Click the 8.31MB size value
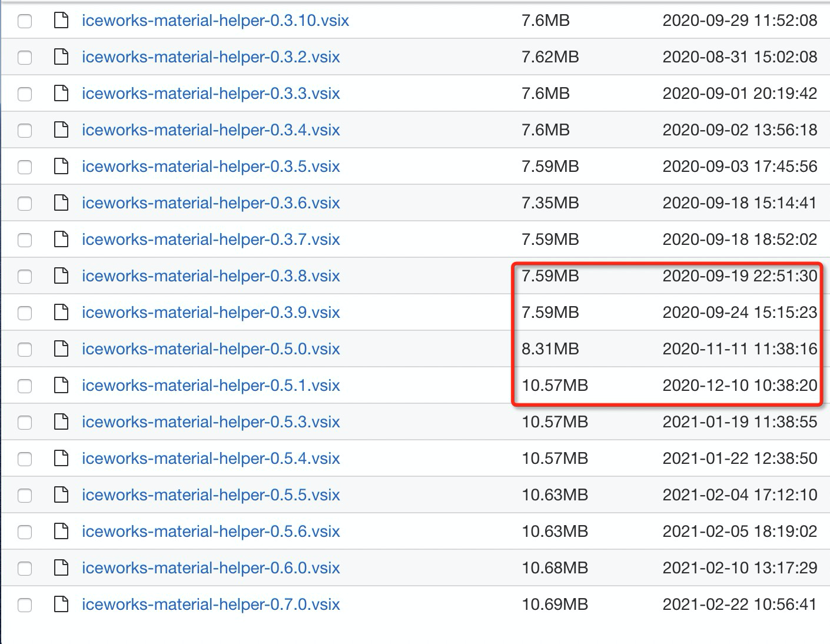Image resolution: width=830 pixels, height=644 pixels. [x=550, y=349]
